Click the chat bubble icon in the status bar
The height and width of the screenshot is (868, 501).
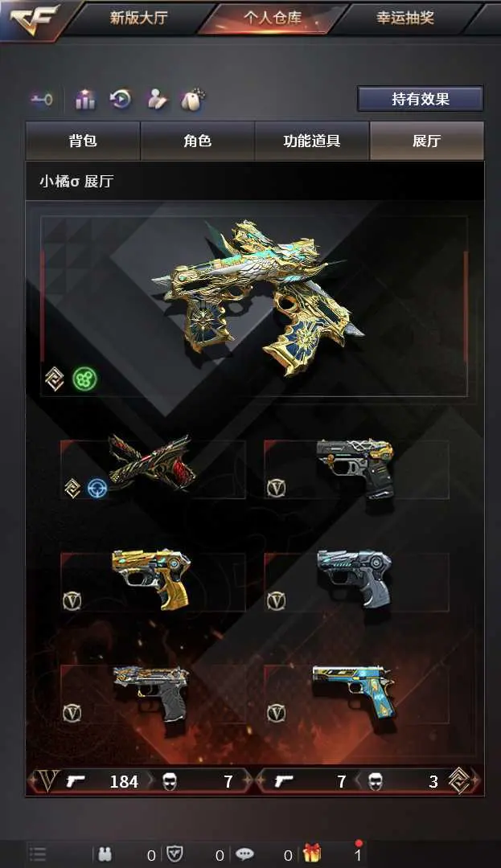(x=244, y=854)
